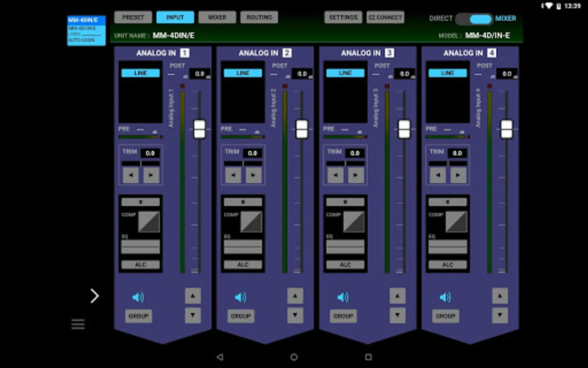Raise Analog In 4 fader with up arrow
This screenshot has width=588, height=368.
pos(500,296)
